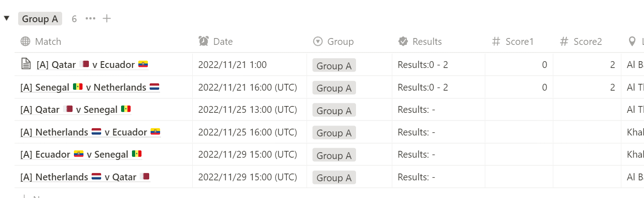
Task: Click the location pin column icon
Action: click(x=632, y=42)
